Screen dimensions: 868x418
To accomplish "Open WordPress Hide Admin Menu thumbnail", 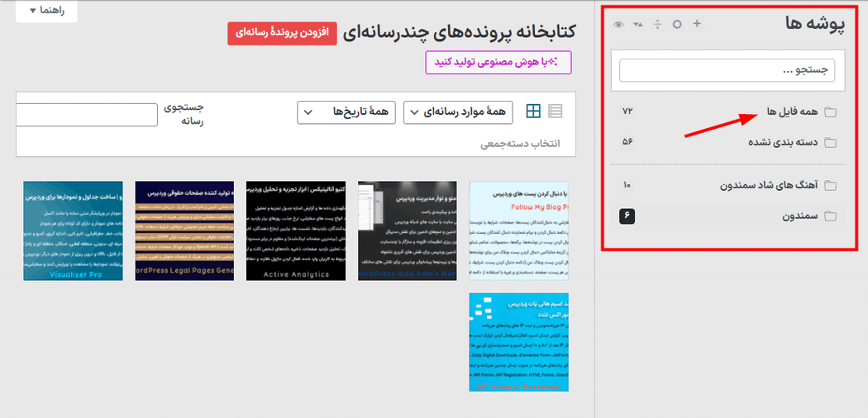I will (408, 230).
